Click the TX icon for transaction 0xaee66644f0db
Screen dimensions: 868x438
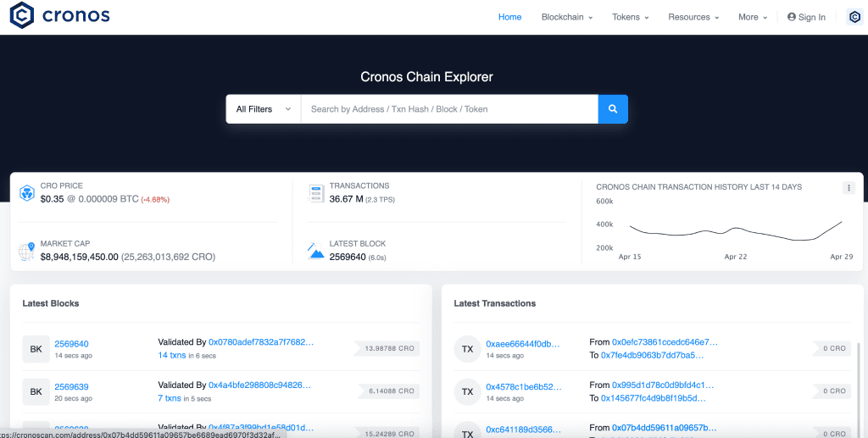[x=467, y=348]
